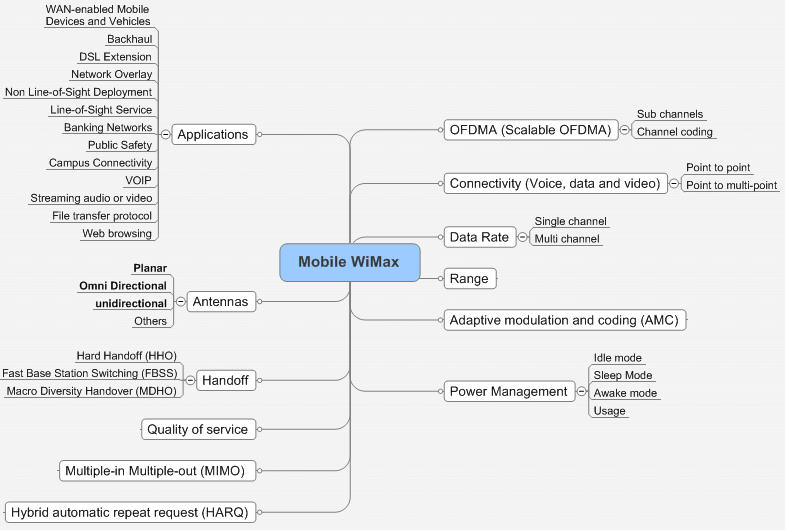Select the Range topic node
The width and height of the screenshot is (785, 530).
[470, 279]
